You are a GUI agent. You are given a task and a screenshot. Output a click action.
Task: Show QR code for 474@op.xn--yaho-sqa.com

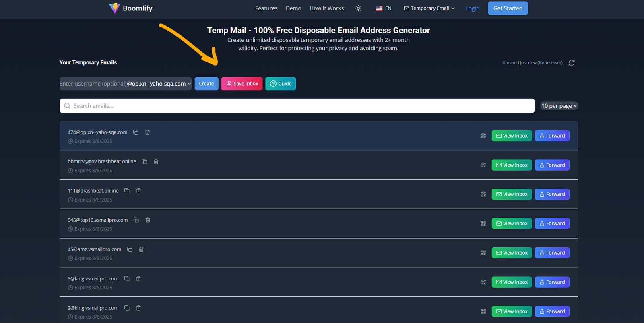point(483,136)
